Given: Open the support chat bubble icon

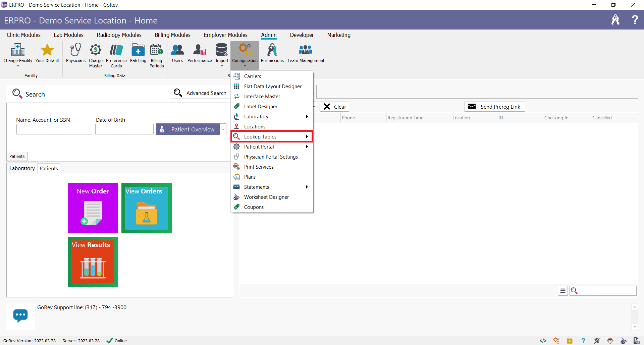Looking at the screenshot, I should [20, 316].
